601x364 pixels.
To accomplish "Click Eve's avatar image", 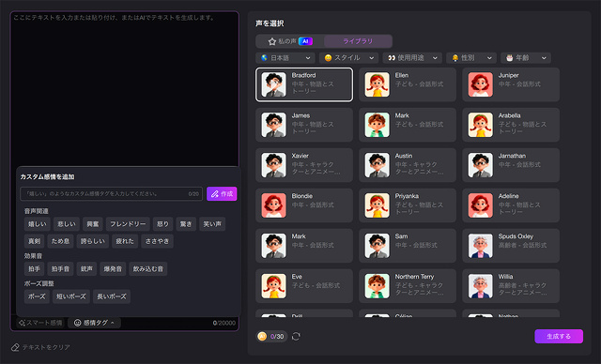I will pyautogui.click(x=273, y=286).
